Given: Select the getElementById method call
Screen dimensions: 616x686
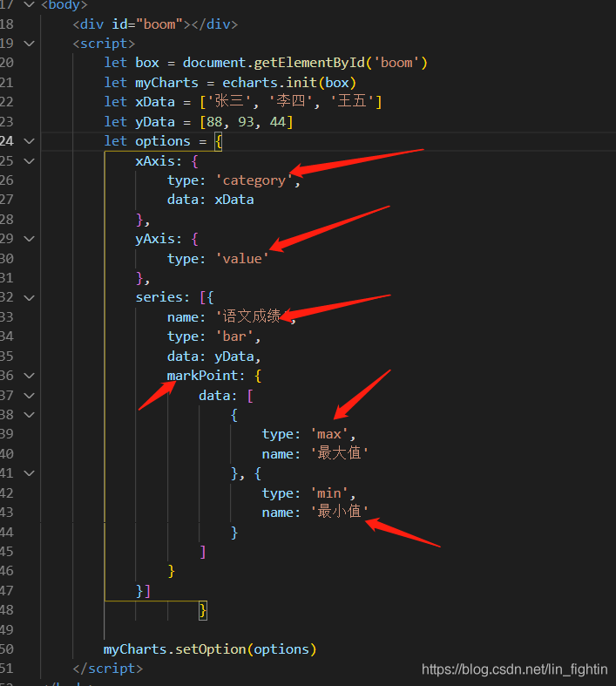Looking at the screenshot, I should pyautogui.click(x=309, y=63).
